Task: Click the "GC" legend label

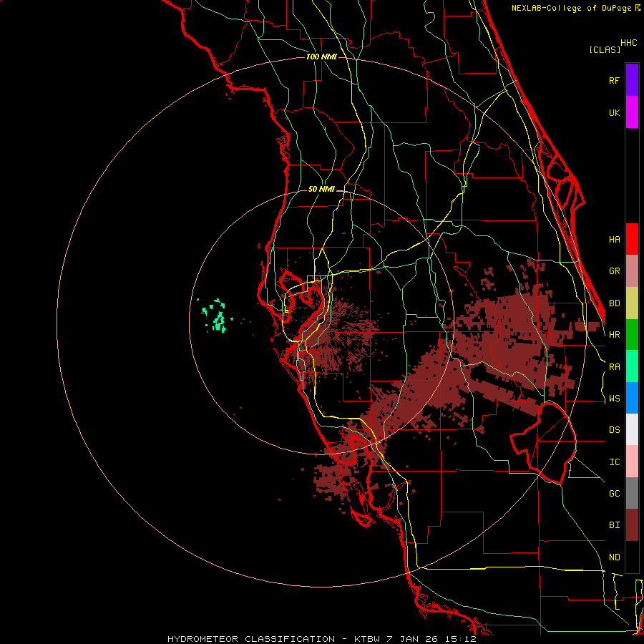Action: (614, 494)
